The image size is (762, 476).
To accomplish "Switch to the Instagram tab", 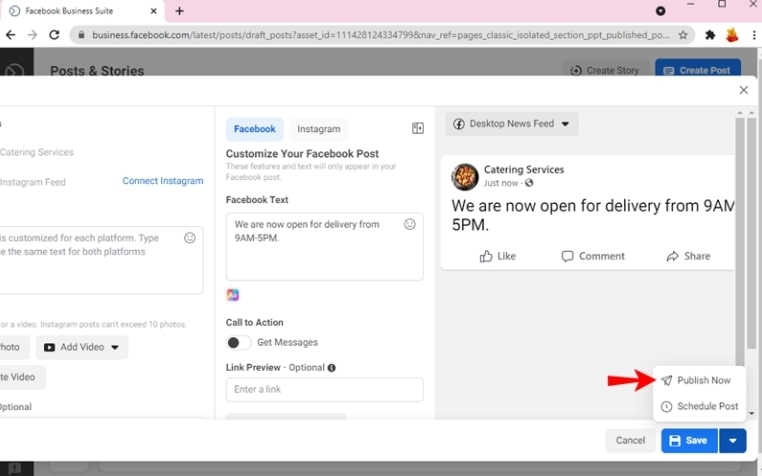I will point(319,129).
